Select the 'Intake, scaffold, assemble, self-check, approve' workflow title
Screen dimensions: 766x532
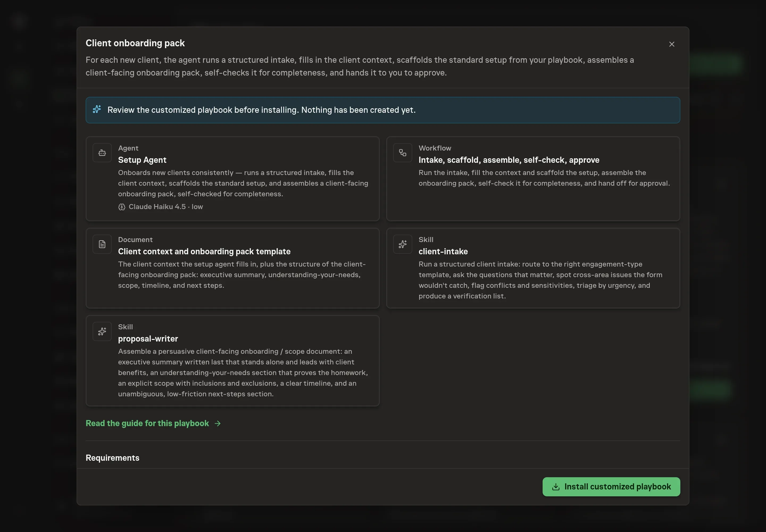pos(509,160)
